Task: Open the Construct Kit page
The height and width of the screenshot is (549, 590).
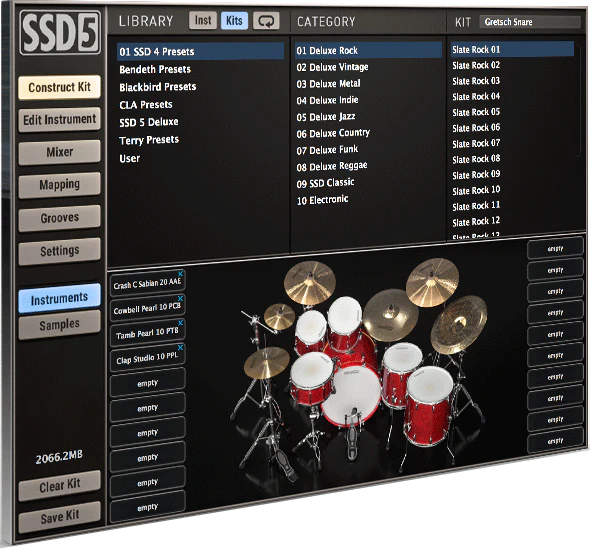Action: (59, 87)
